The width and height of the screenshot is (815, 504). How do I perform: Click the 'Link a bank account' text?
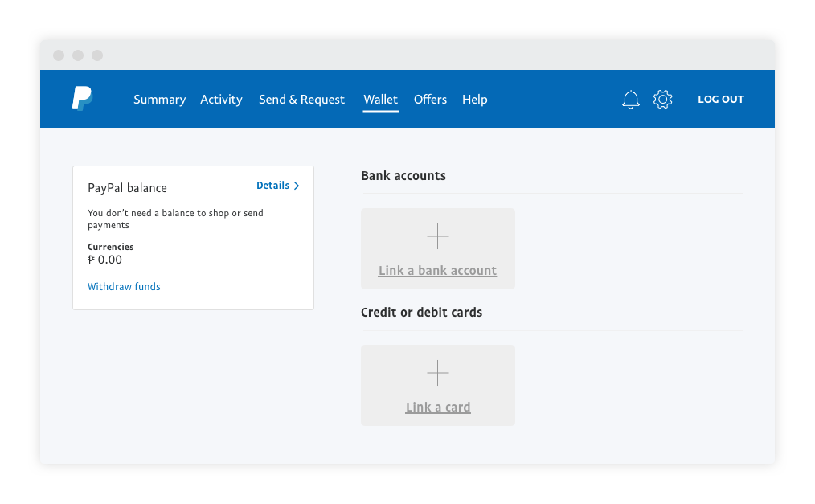click(437, 271)
